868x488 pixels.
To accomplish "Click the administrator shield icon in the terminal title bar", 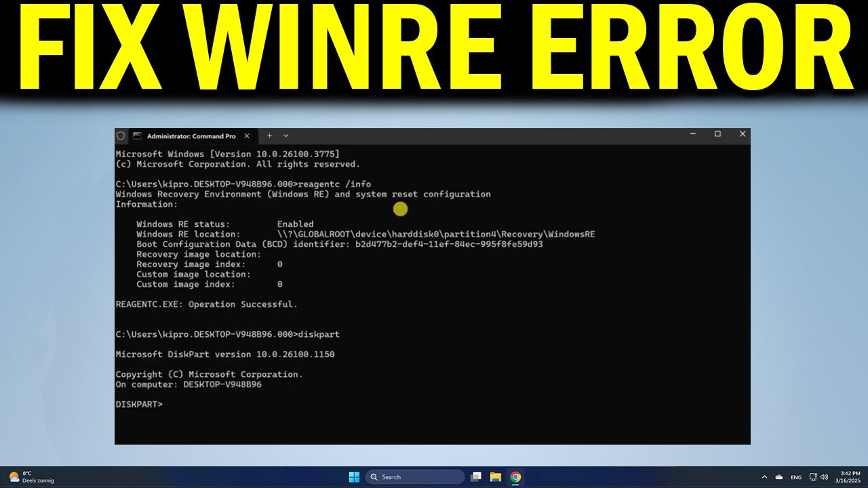I will (x=121, y=136).
